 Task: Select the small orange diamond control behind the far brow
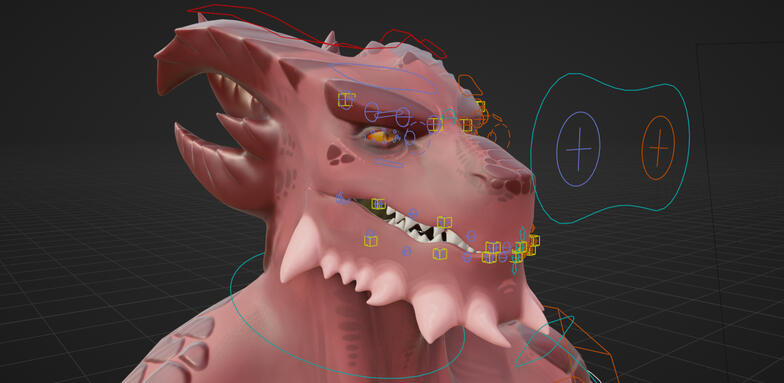point(498,118)
